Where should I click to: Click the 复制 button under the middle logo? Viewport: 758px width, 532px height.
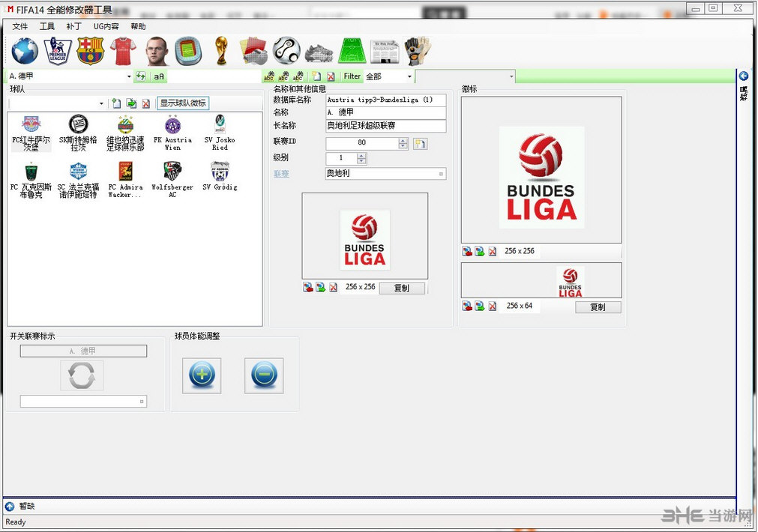tap(402, 288)
